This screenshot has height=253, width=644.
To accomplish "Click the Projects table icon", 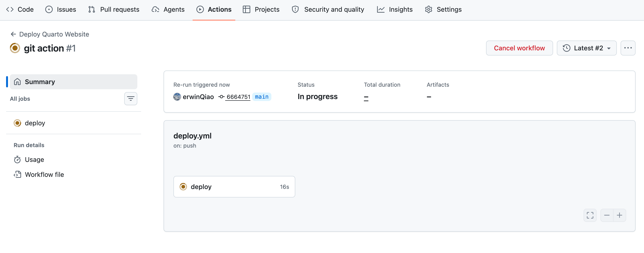I will pyautogui.click(x=247, y=10).
